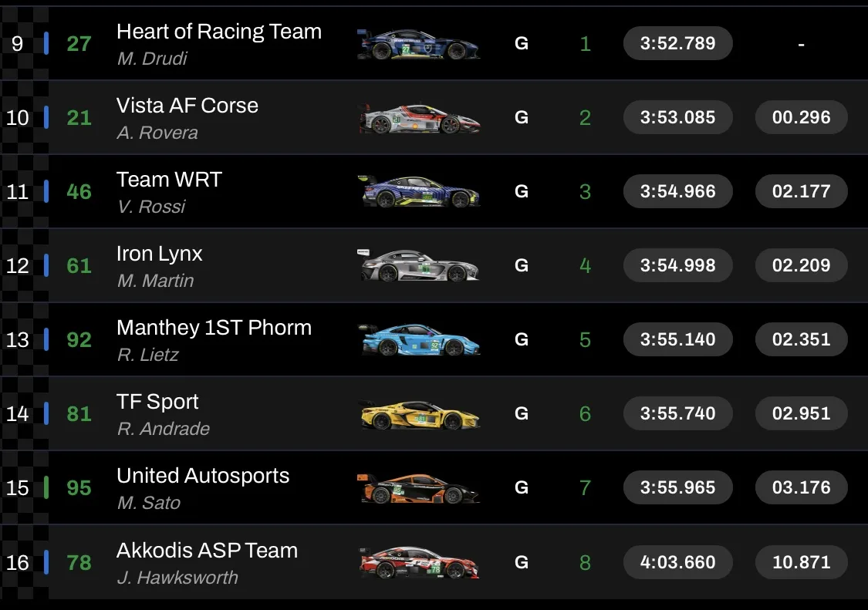
Task: Click the Iron Lynx team name
Action: (x=159, y=254)
